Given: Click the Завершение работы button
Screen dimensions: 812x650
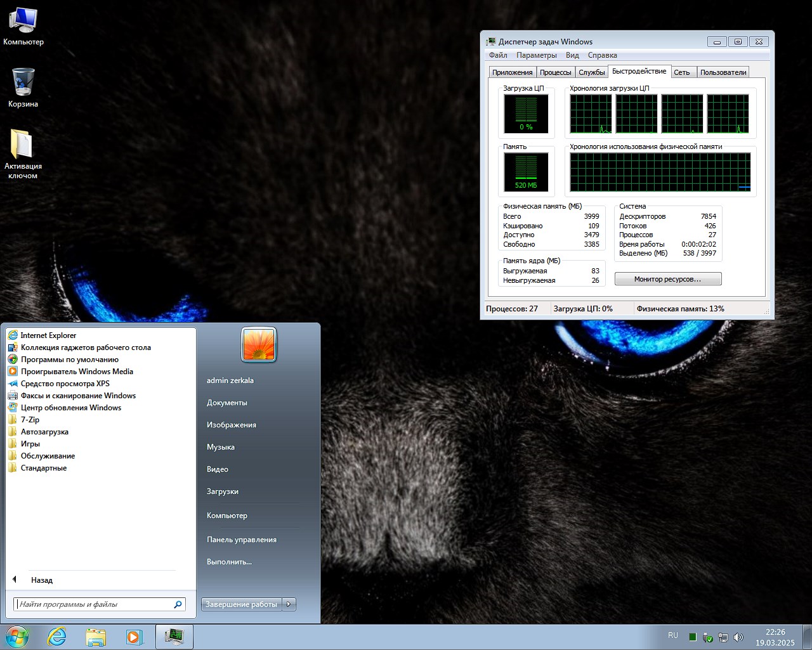Looking at the screenshot, I should coord(242,604).
